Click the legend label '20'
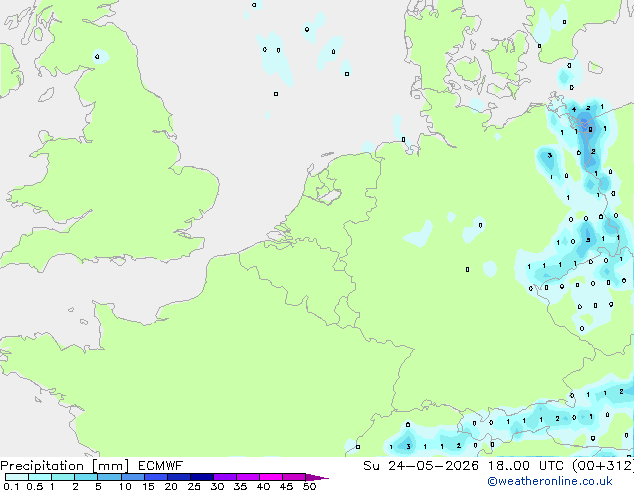 click(x=171, y=486)
